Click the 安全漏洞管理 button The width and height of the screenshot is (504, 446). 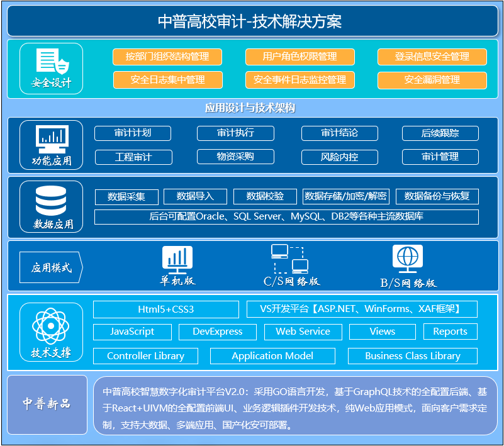(432, 81)
